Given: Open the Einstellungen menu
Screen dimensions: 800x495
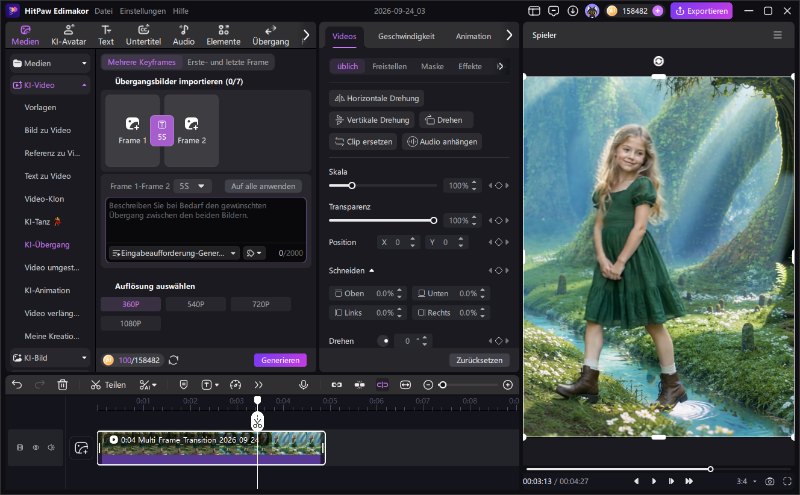Looking at the screenshot, I should (x=142, y=11).
